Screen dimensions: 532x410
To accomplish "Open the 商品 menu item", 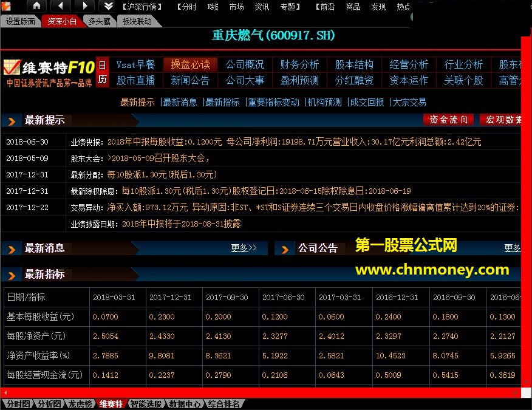I will 353,7.
